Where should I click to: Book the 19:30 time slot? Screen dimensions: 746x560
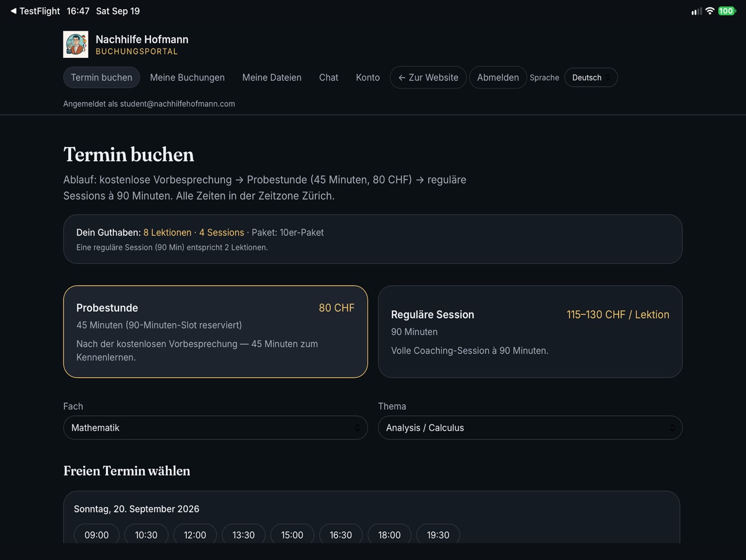coord(438,535)
